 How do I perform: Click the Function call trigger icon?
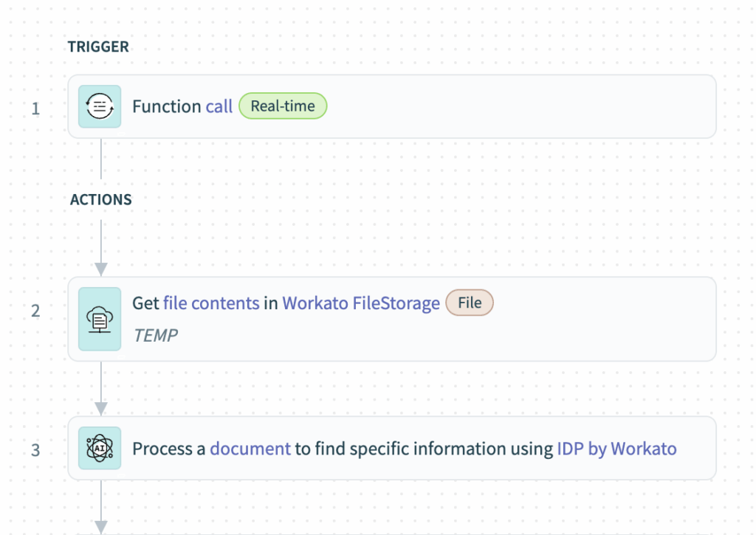100,106
